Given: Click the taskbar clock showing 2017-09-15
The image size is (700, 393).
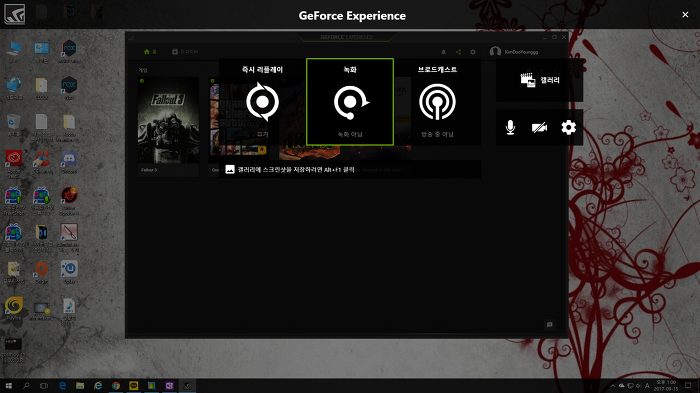Looking at the screenshot, I should 666,386.
